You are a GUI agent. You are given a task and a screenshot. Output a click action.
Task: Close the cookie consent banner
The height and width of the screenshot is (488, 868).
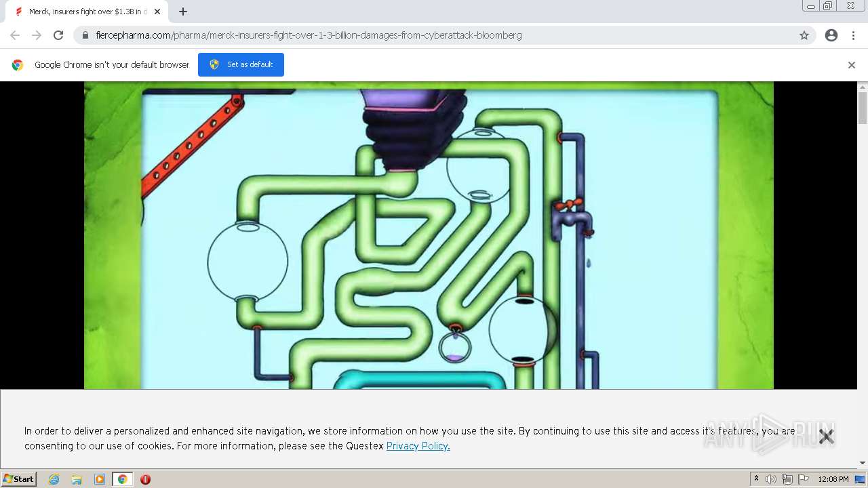(826, 436)
